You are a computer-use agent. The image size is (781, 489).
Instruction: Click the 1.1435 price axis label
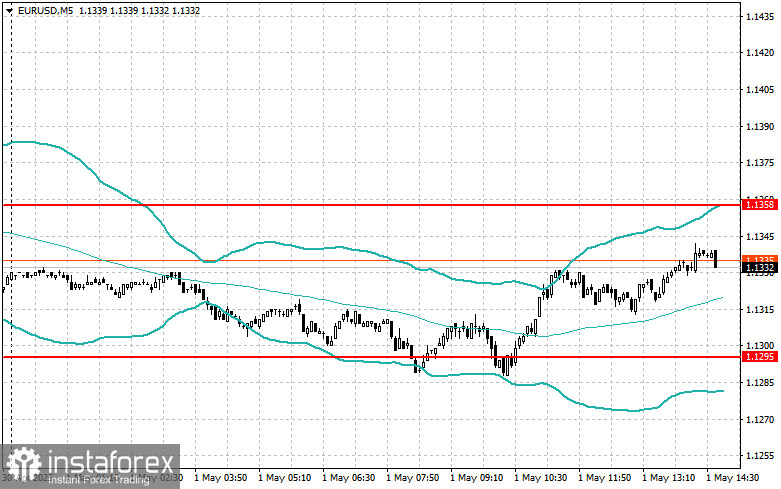(x=760, y=16)
